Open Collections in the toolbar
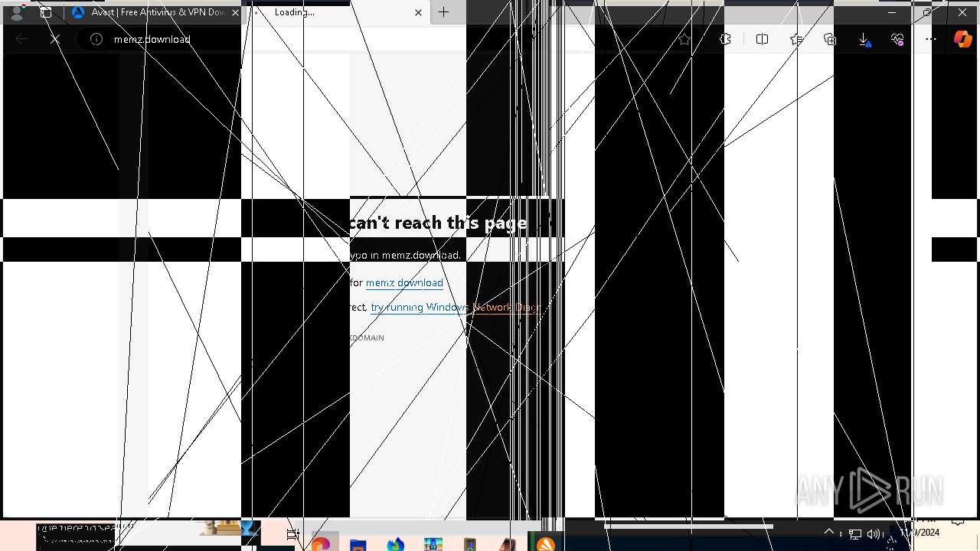 coord(830,39)
